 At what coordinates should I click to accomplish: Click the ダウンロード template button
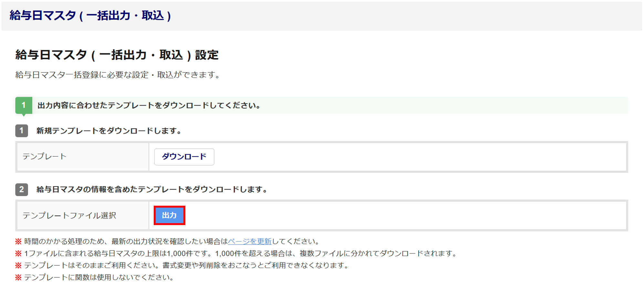coord(184,157)
